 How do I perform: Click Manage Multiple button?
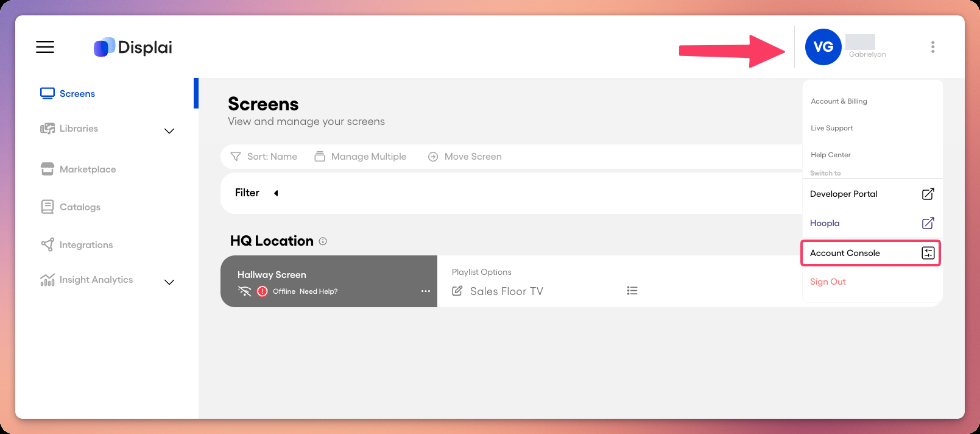coord(368,157)
